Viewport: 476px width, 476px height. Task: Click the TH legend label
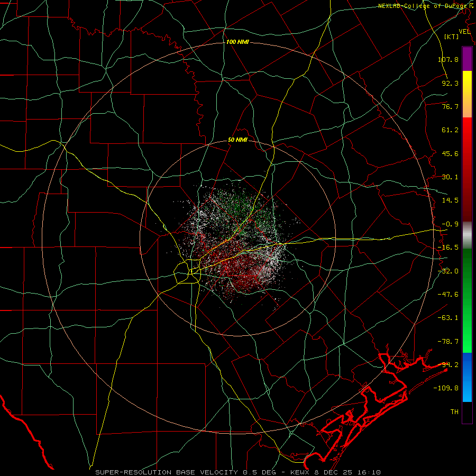tap(454, 412)
